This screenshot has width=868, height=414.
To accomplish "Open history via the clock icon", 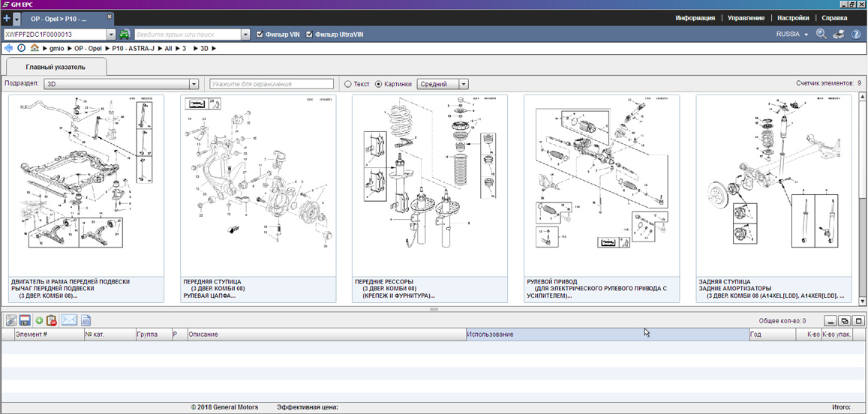I will point(21,48).
